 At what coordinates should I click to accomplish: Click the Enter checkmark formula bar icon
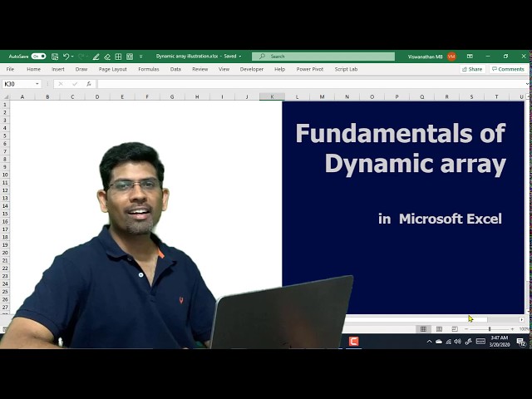(x=75, y=84)
